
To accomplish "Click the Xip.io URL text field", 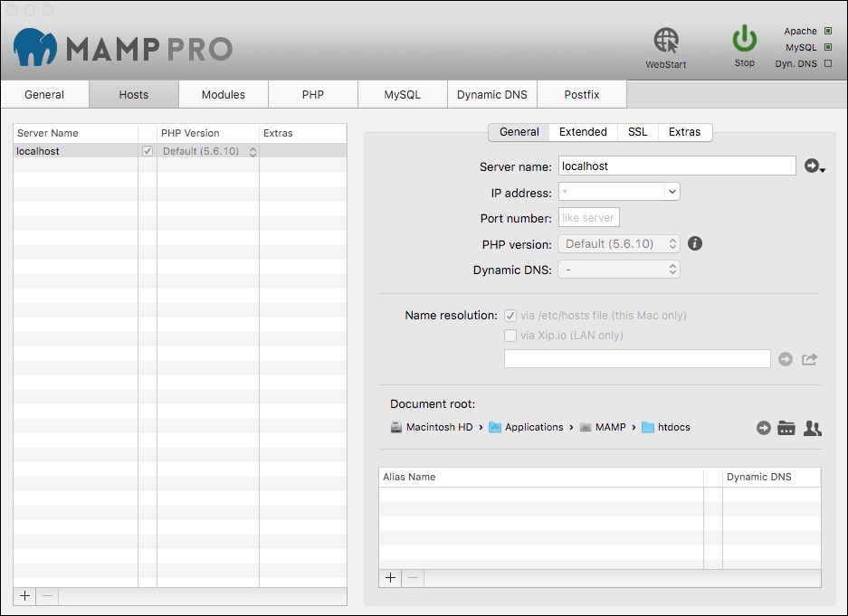I will pos(637,359).
